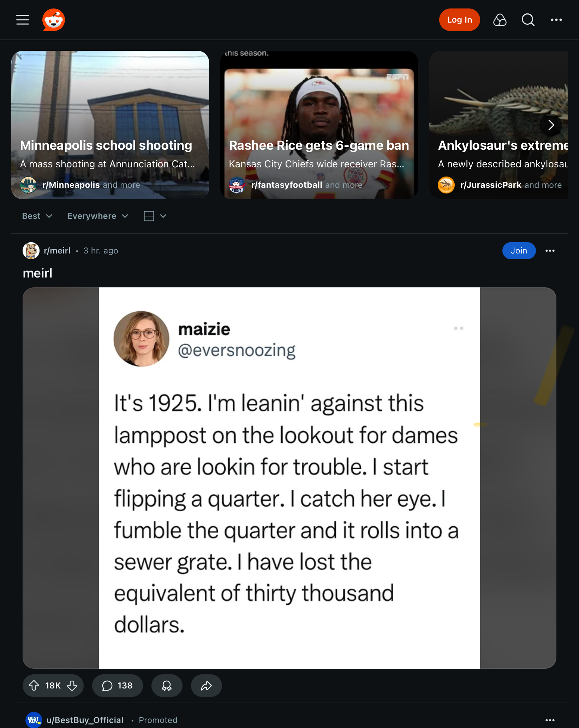Give an award to the meirl post

point(167,686)
